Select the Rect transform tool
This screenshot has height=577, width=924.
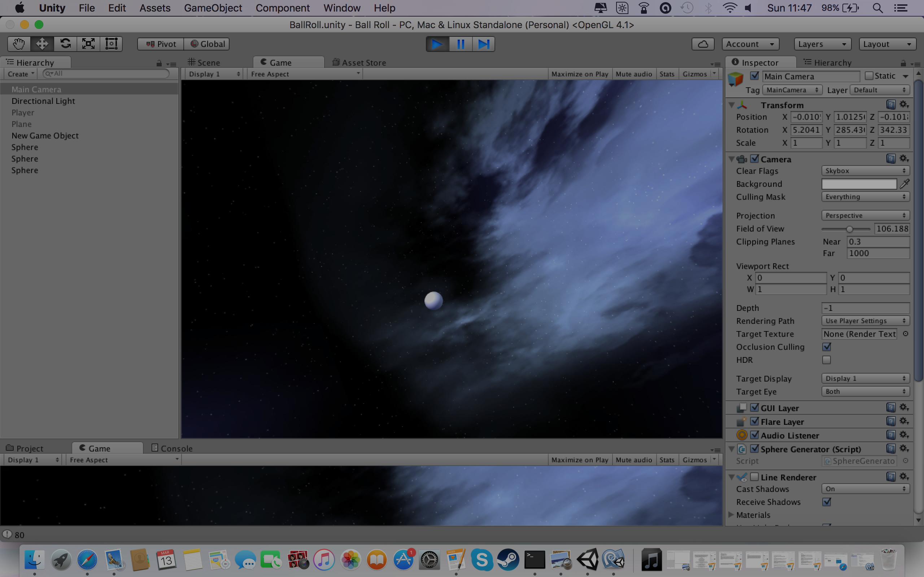(x=111, y=44)
